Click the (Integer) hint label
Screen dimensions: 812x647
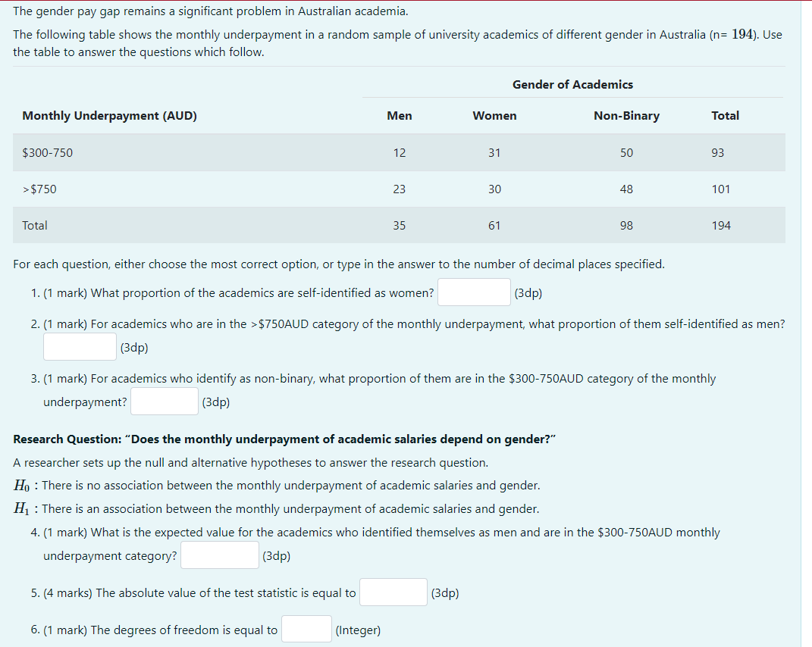tap(358, 630)
